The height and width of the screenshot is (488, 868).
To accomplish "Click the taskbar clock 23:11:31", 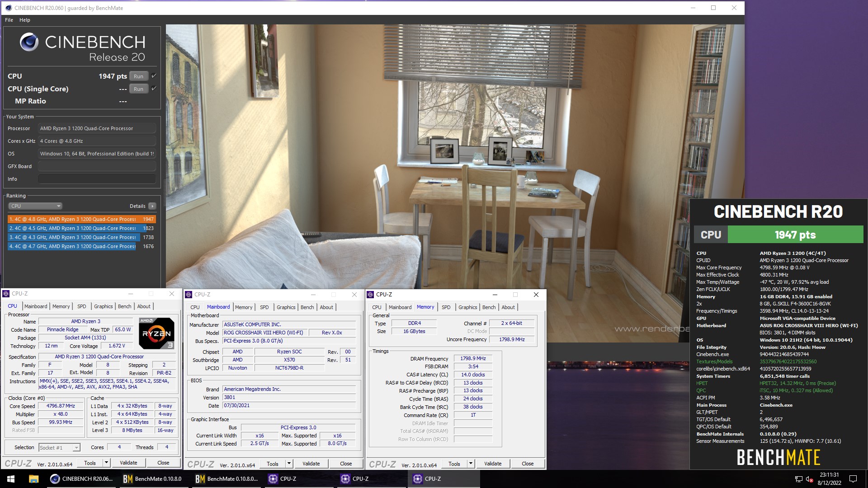I will coord(829,475).
